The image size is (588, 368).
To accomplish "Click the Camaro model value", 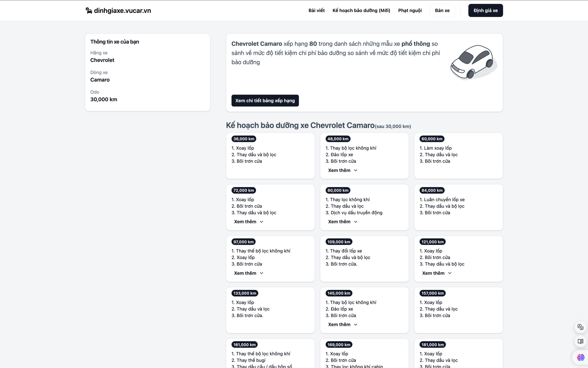I will point(100,80).
